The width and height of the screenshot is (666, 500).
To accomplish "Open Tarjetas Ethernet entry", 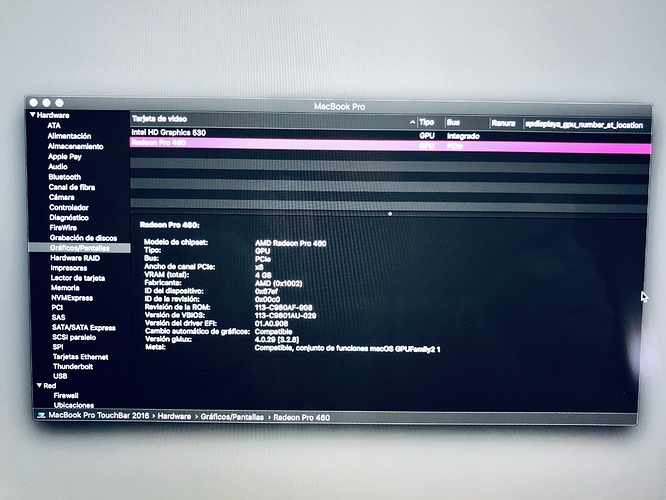I will [80, 357].
